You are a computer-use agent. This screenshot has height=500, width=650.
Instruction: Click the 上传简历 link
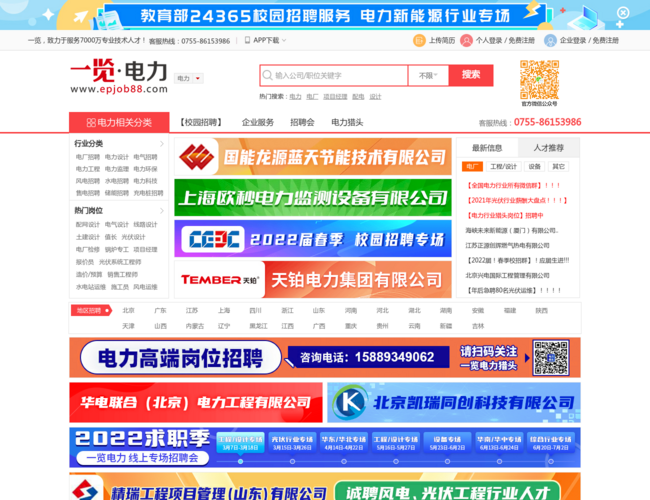coord(441,41)
